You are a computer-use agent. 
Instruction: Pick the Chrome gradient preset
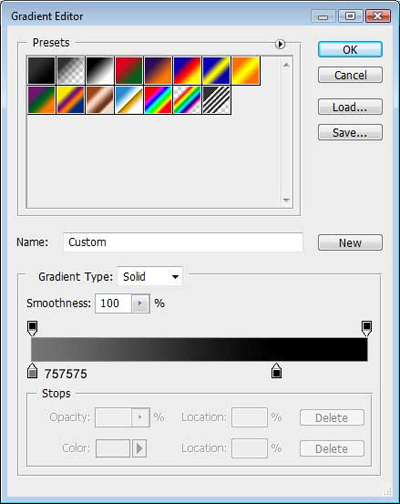(129, 100)
